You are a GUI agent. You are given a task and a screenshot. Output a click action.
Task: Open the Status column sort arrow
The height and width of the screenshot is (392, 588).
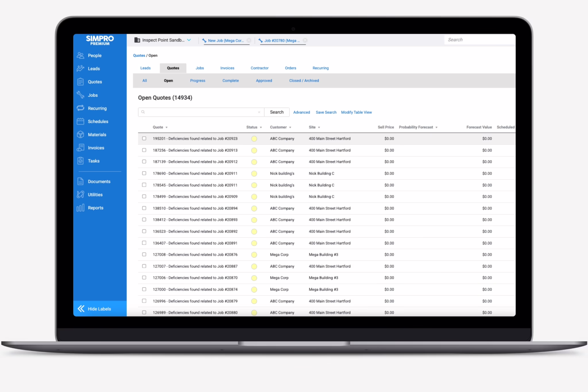tap(261, 127)
